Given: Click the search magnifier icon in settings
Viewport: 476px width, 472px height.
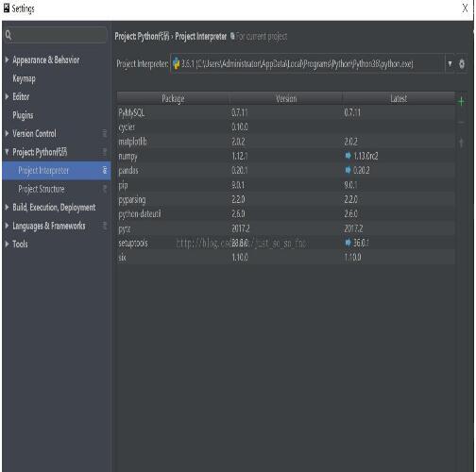Looking at the screenshot, I should tap(8, 35).
